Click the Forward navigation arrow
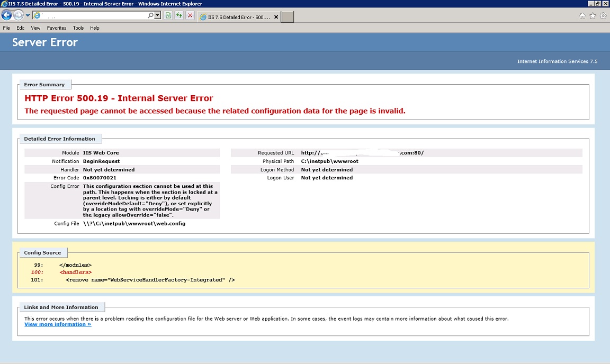Screen dimensions: 610x364 pyautogui.click(x=19, y=15)
